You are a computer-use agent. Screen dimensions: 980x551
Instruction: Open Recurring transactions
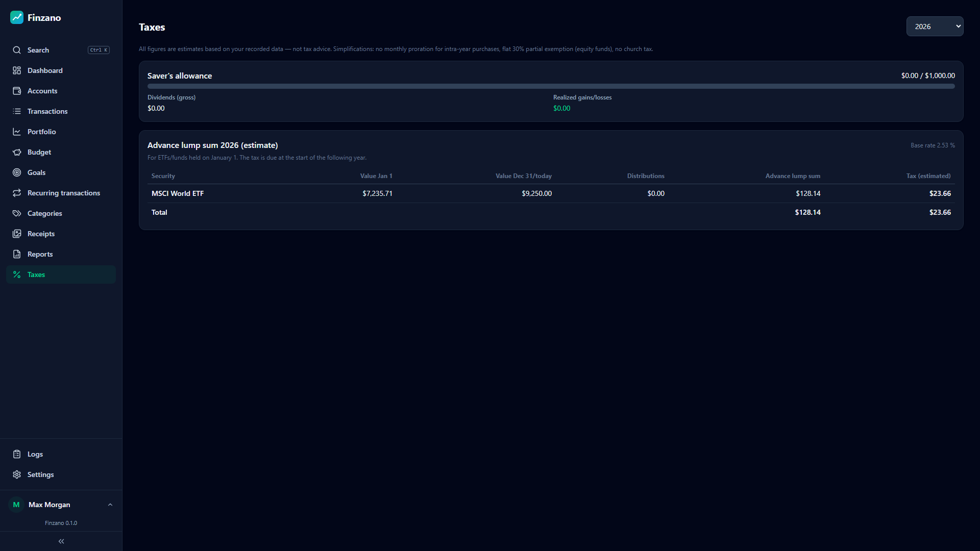point(61,193)
